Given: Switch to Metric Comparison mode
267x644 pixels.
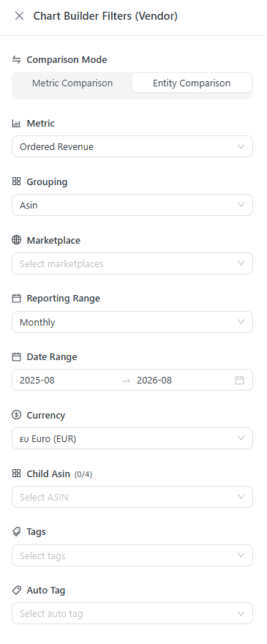Looking at the screenshot, I should tap(72, 83).
